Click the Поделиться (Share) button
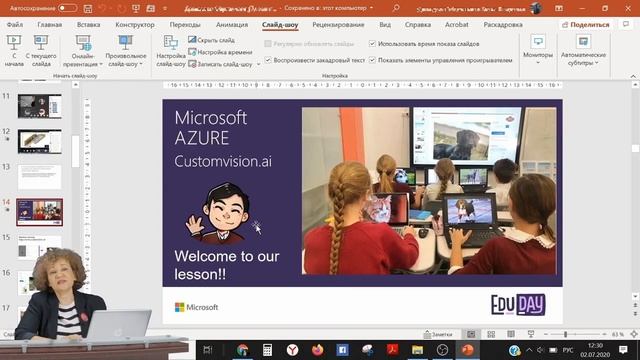640x360 pixels. (x=585, y=24)
